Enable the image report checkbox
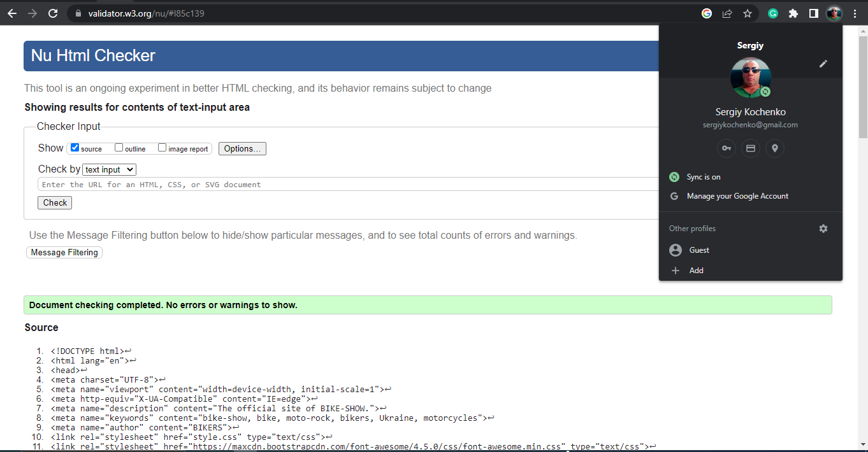 162,148
